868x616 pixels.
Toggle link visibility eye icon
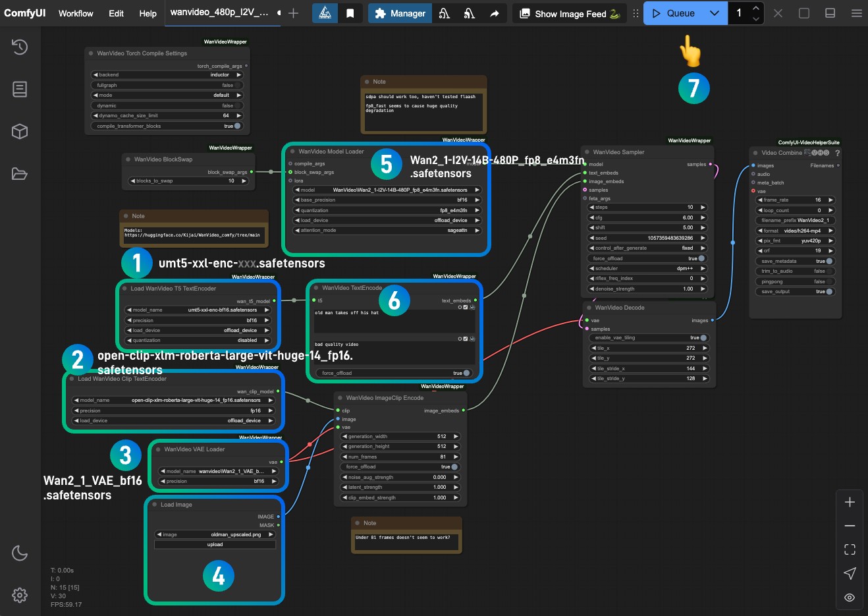(850, 598)
